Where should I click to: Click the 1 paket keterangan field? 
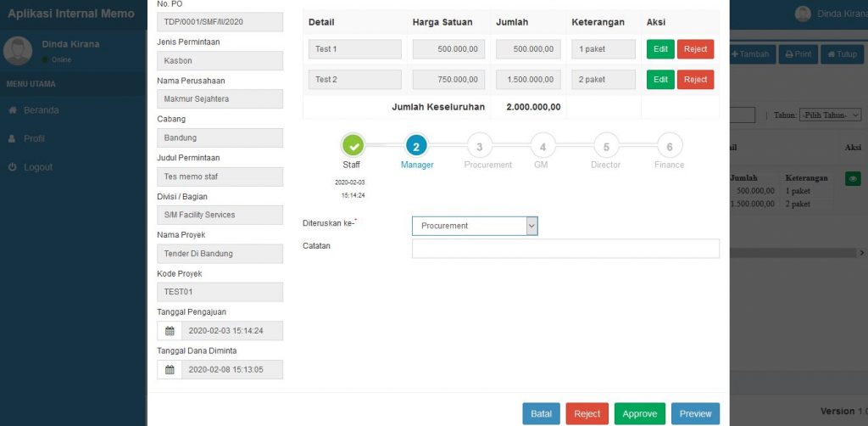[604, 49]
